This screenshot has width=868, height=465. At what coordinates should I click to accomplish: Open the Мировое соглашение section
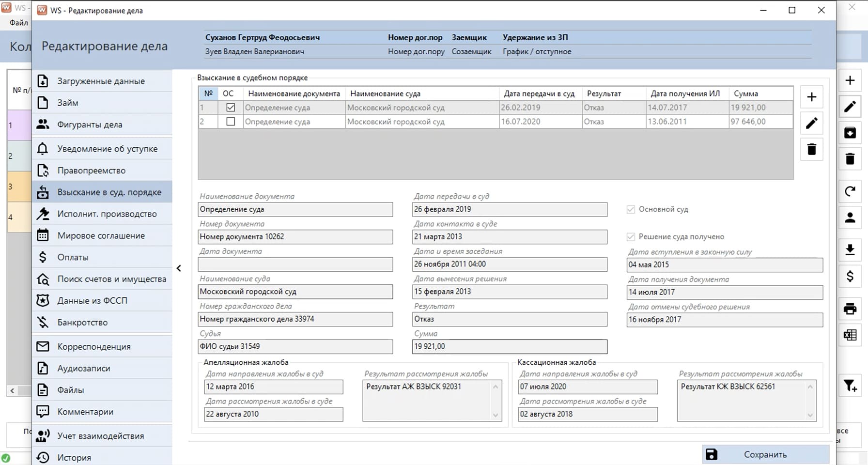pos(101,236)
